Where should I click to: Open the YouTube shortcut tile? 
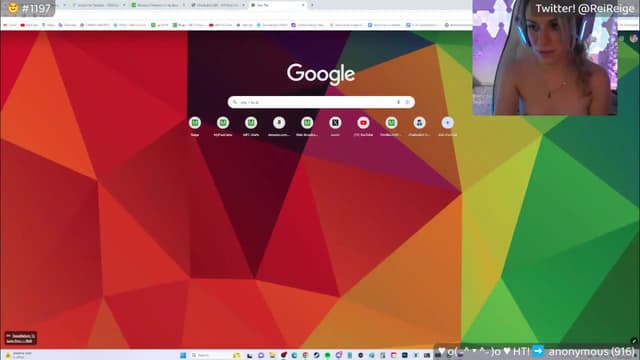[363, 123]
